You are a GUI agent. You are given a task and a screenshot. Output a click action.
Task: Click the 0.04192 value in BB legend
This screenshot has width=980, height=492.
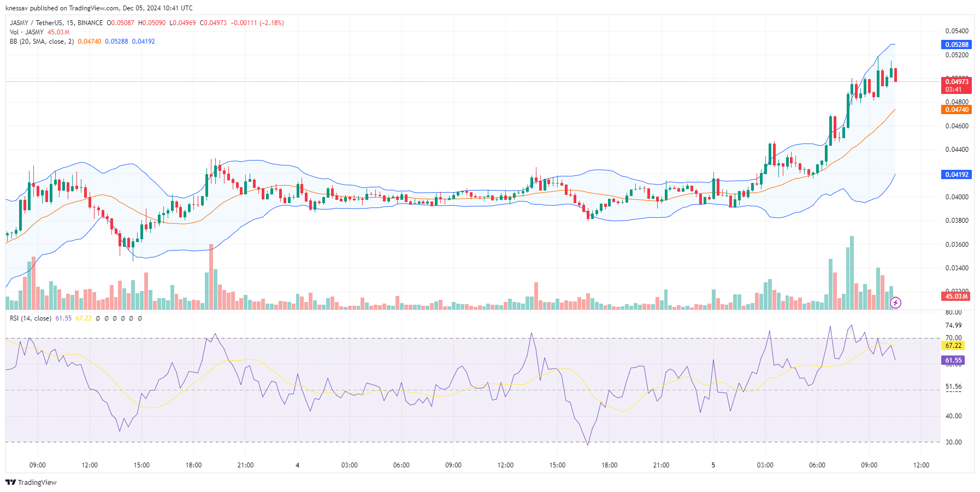click(x=143, y=42)
